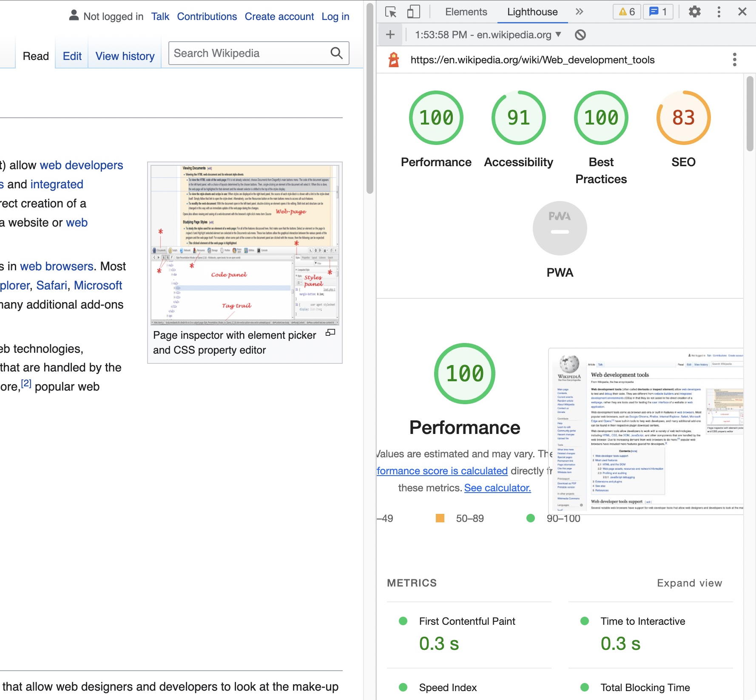
Task: Open the Talk link
Action: [160, 17]
